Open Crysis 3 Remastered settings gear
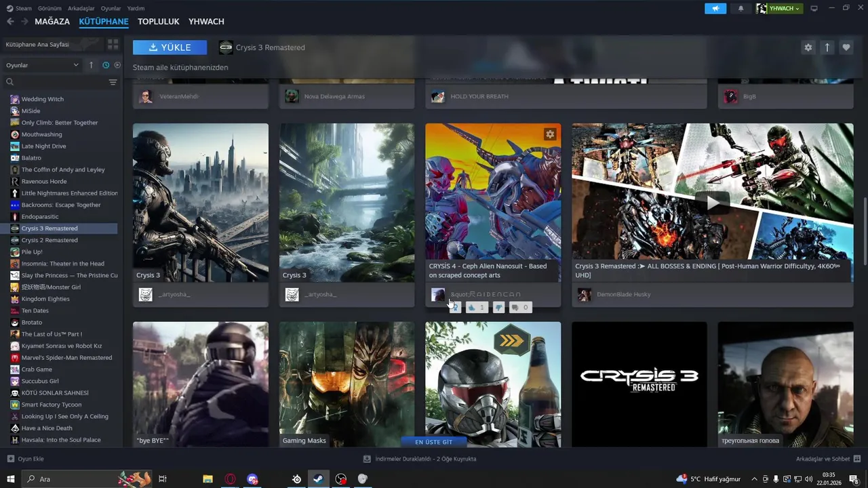Viewport: 868px width, 488px height. click(808, 47)
